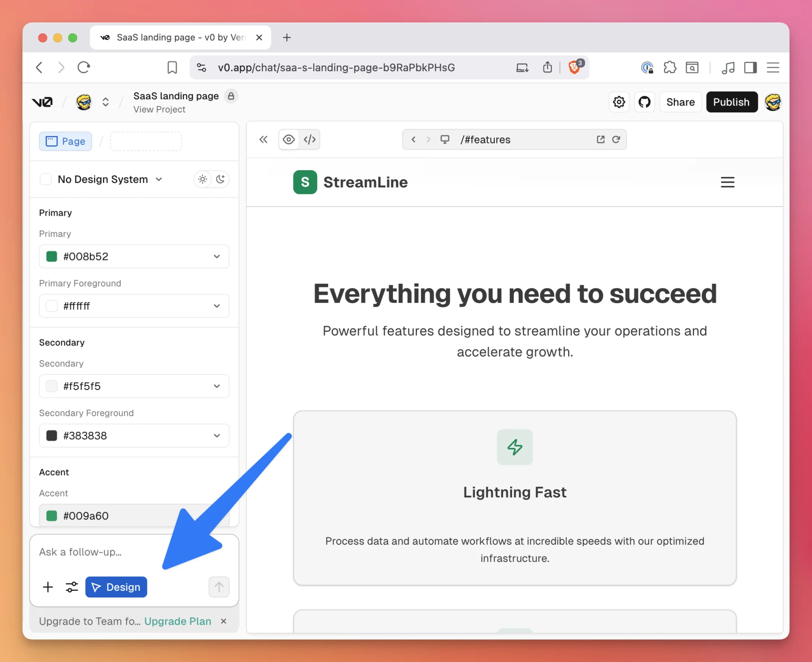Switch to Preview eye view
Image resolution: width=812 pixels, height=662 pixels.
point(289,139)
